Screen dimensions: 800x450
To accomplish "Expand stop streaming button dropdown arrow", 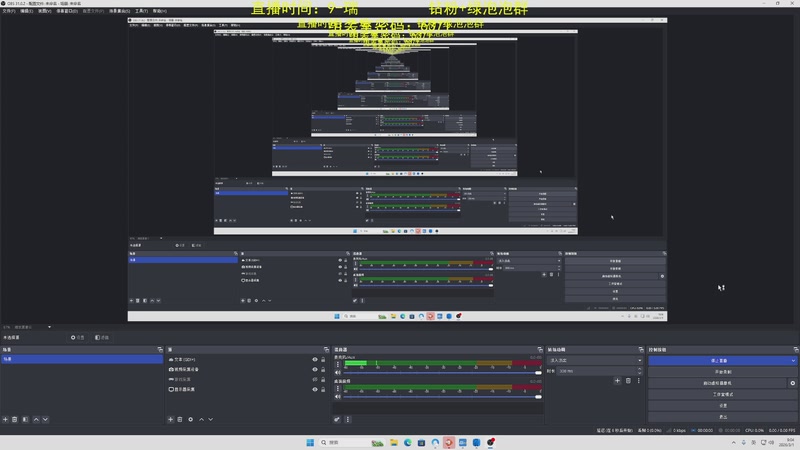I will (x=793, y=361).
